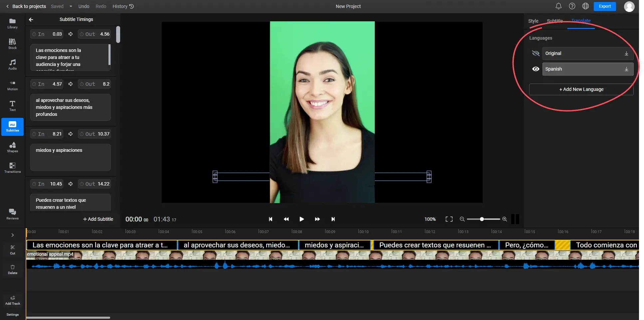Play the video preview
The width and height of the screenshot is (644, 320).
point(301,219)
